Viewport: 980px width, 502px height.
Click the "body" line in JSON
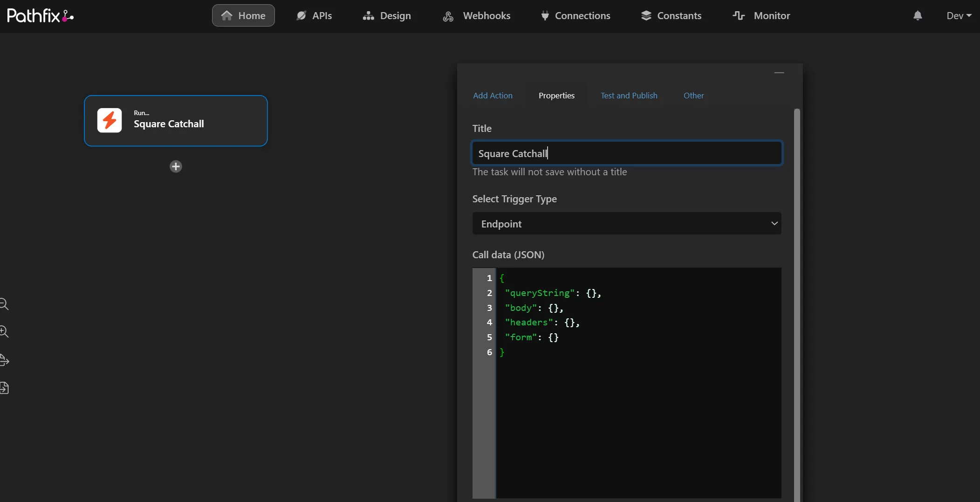534,308
